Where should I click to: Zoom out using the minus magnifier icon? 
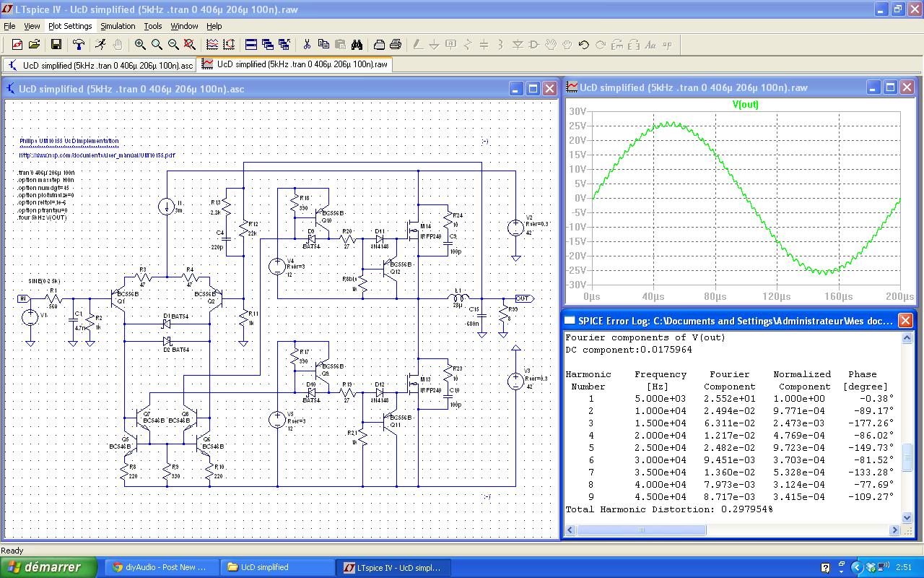pos(173,45)
